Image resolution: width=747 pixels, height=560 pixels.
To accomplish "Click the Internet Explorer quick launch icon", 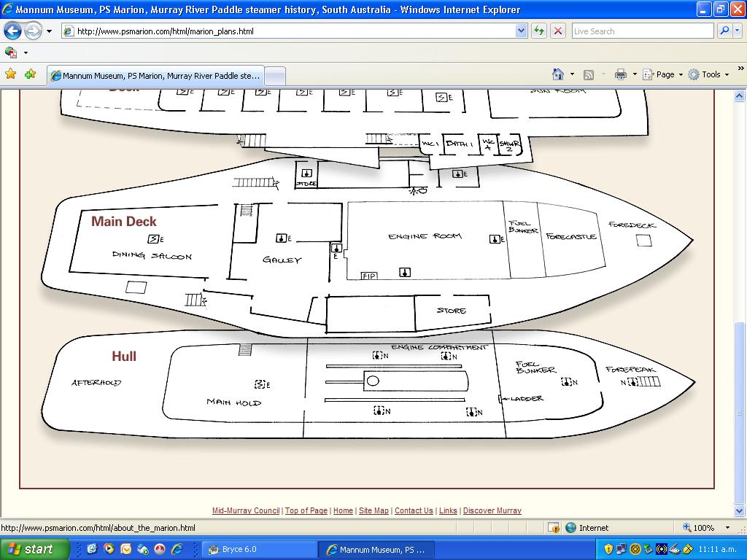I will click(x=177, y=549).
